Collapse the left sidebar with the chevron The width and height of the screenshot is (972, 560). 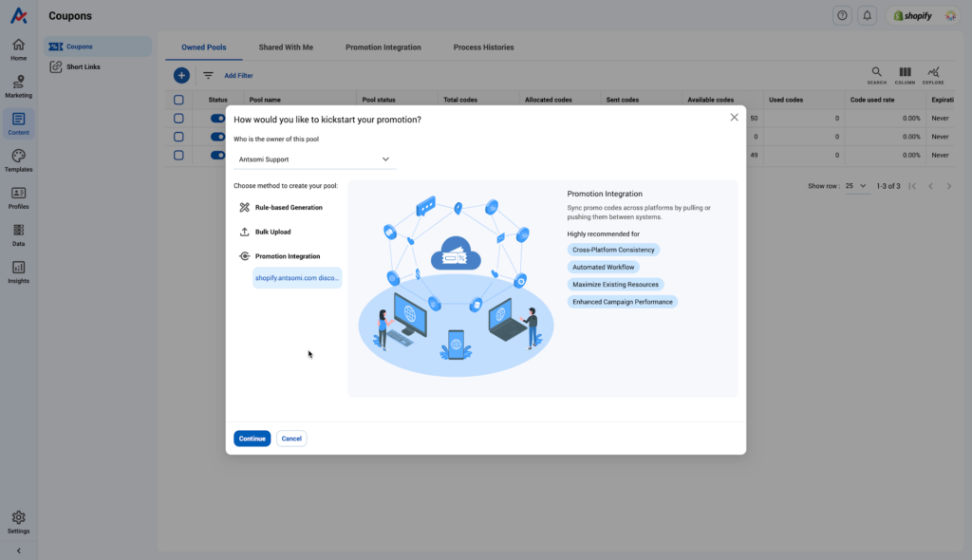(x=19, y=551)
